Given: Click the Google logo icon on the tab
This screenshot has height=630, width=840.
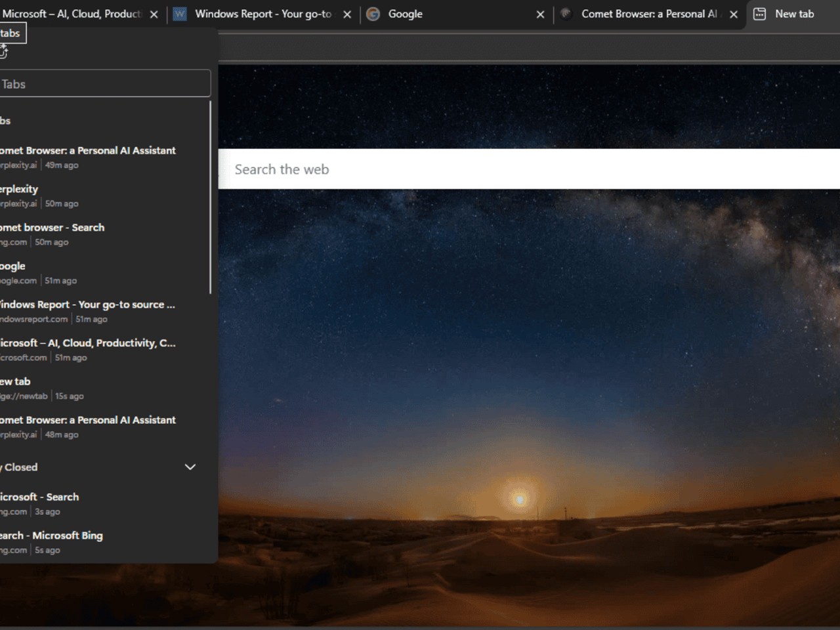Looking at the screenshot, I should point(373,14).
